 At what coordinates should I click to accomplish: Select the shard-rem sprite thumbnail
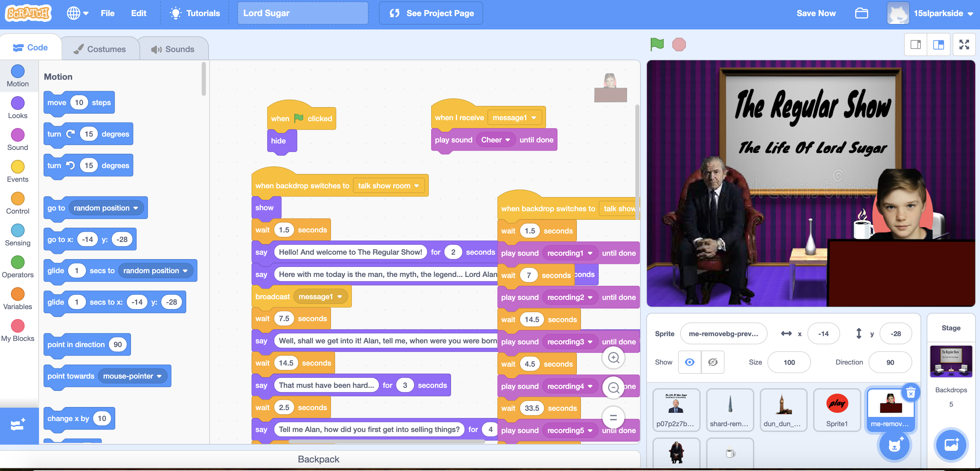730,410
